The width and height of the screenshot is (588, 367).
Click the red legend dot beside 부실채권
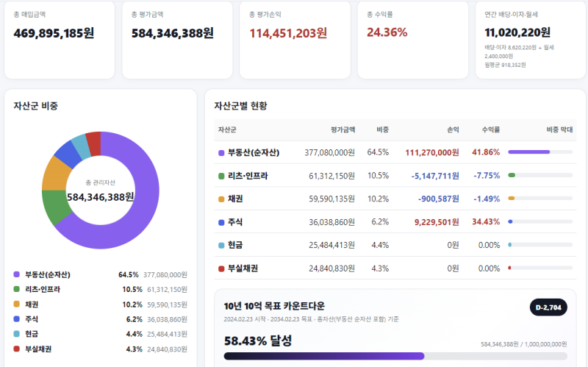(x=16, y=349)
